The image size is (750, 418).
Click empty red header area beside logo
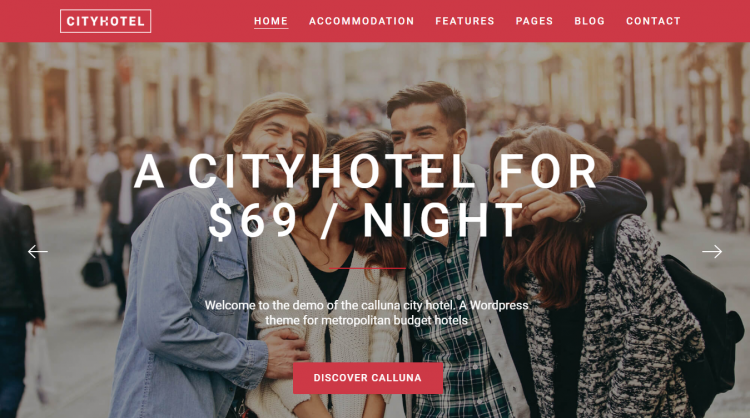tap(201, 21)
